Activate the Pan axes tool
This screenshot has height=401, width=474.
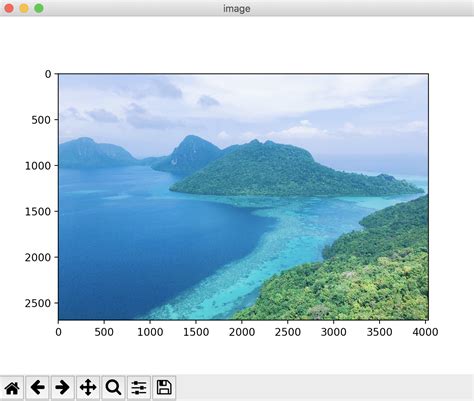click(88, 388)
